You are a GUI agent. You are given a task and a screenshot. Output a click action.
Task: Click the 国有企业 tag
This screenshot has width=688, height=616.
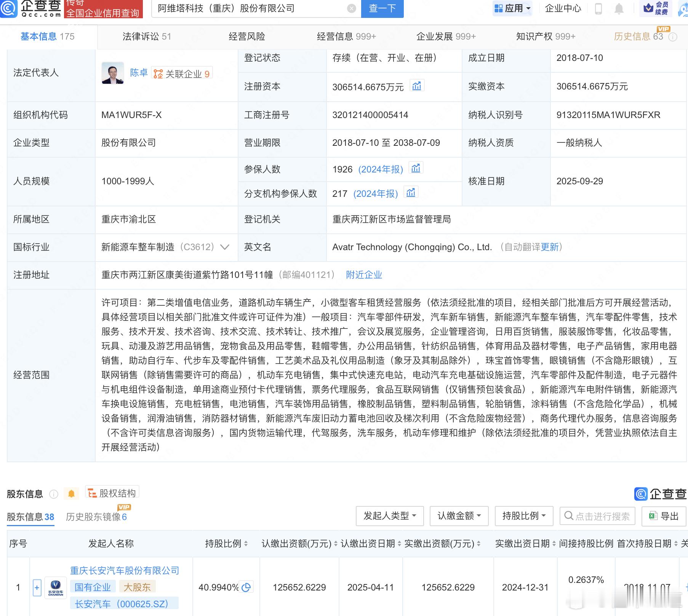click(93, 587)
